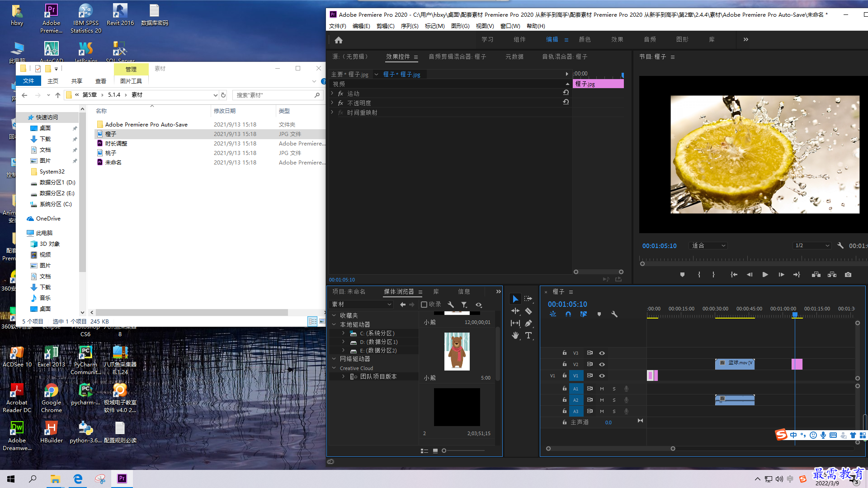
Task: Click Add Marker in Program monitor
Action: pos(682,275)
